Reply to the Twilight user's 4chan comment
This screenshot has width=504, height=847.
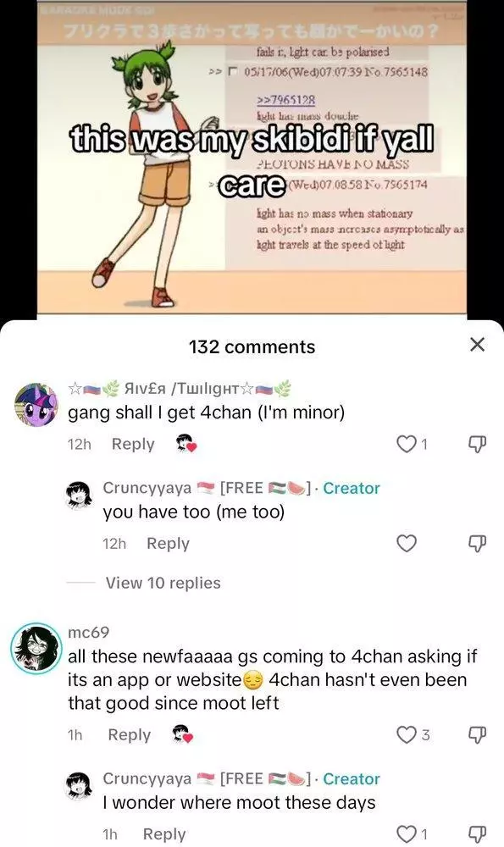[133, 444]
